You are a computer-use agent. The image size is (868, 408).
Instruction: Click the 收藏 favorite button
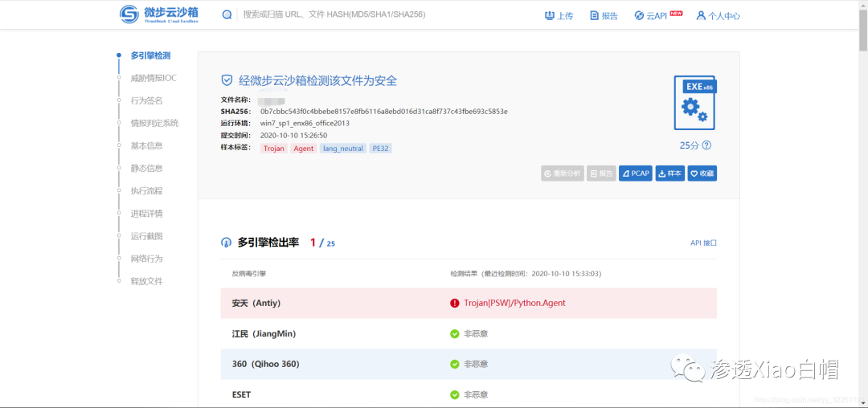[702, 173]
